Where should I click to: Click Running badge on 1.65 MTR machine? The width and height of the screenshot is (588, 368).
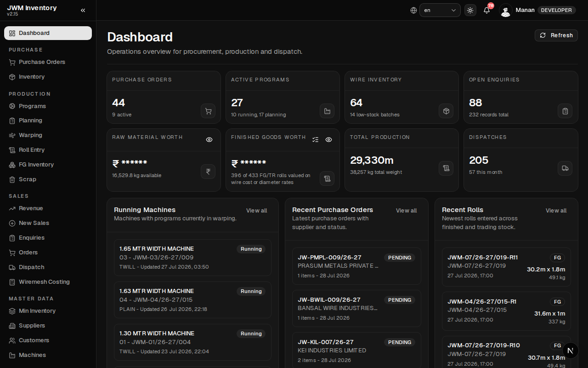[251, 249]
